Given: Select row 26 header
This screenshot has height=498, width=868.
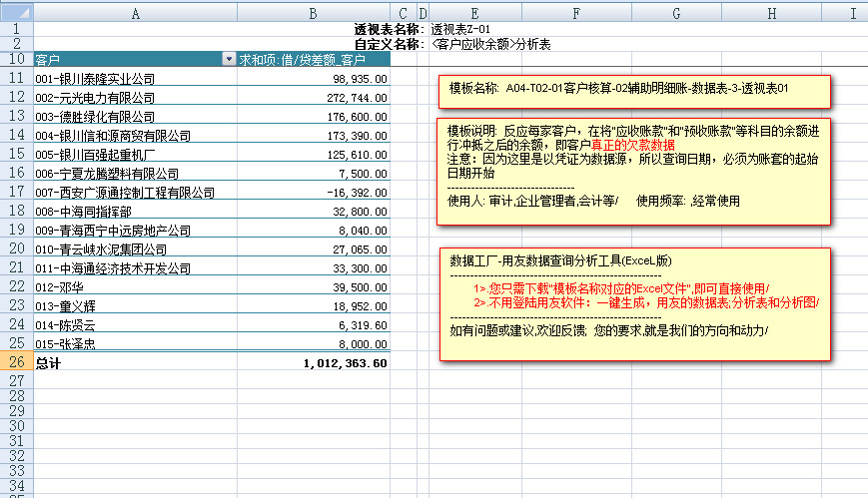Looking at the screenshot, I should [x=16, y=363].
